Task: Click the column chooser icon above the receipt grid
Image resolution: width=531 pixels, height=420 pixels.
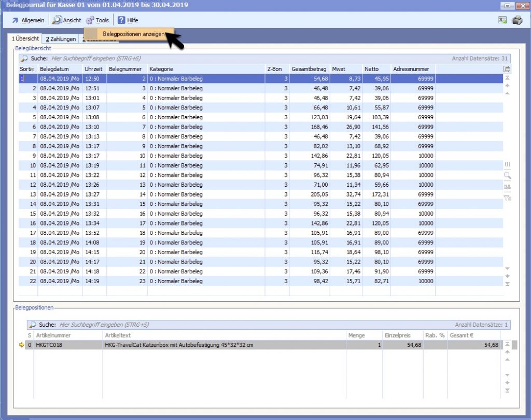Action: click(507, 69)
